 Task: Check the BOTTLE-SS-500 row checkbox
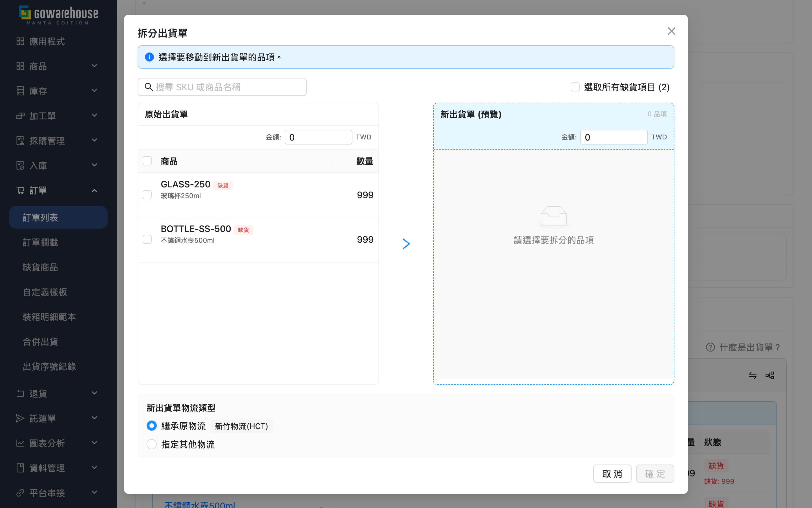147,240
